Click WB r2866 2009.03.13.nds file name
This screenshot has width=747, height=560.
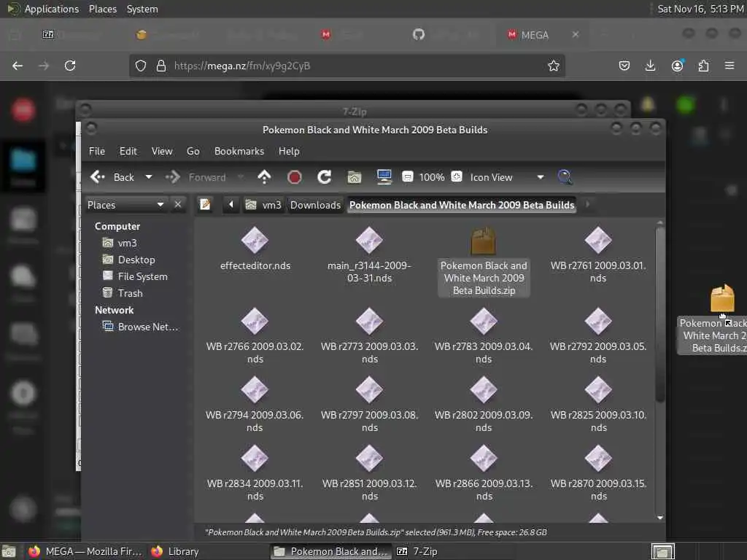484,489
